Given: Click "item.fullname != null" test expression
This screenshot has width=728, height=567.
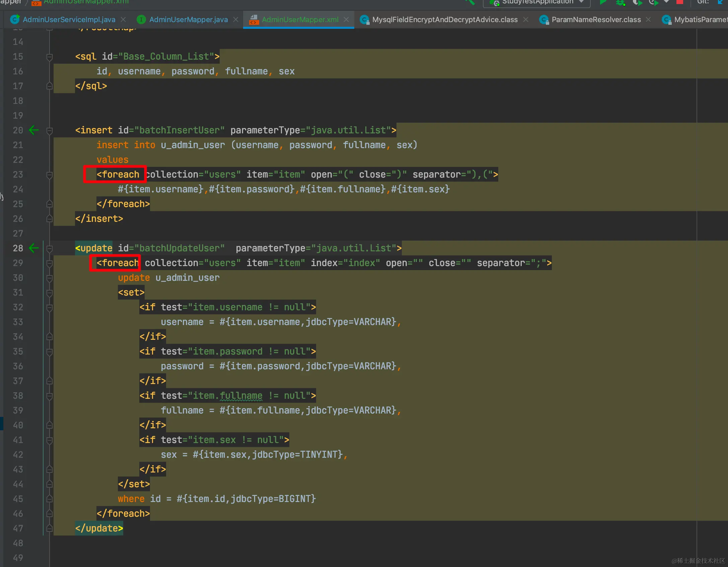Looking at the screenshot, I should point(249,395).
